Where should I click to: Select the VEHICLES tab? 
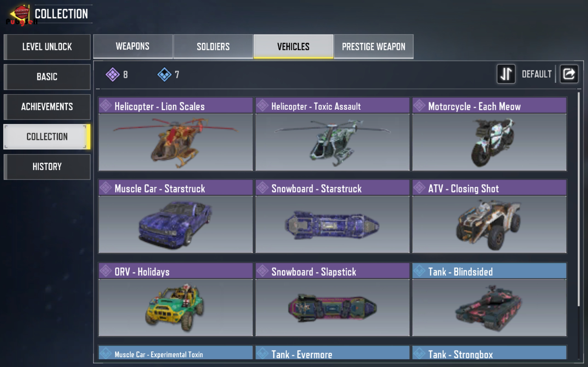click(x=293, y=46)
